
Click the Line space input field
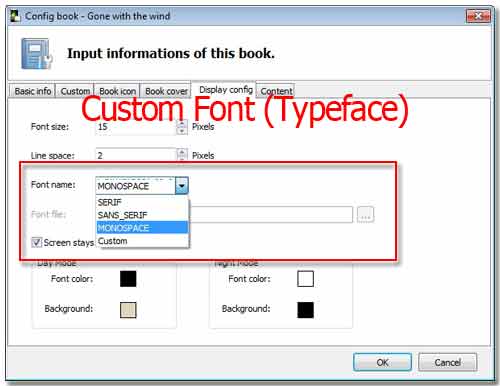[x=136, y=155]
